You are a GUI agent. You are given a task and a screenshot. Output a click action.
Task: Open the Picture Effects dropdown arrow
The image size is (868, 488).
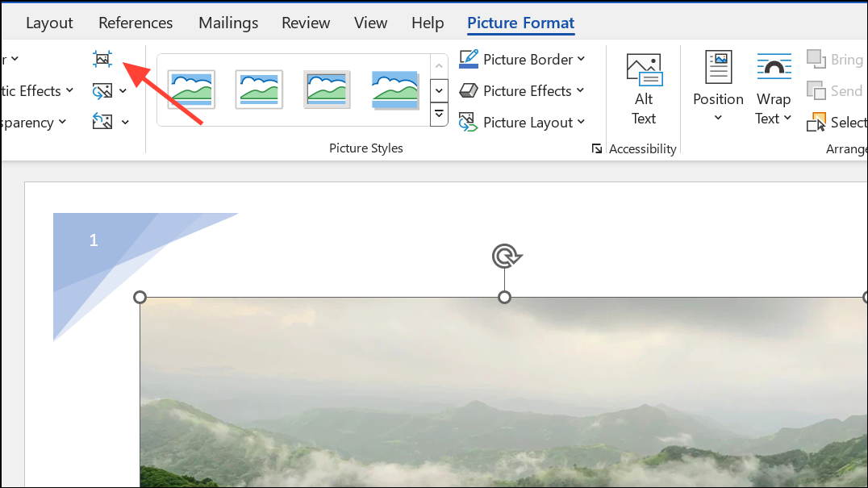pyautogui.click(x=580, y=91)
